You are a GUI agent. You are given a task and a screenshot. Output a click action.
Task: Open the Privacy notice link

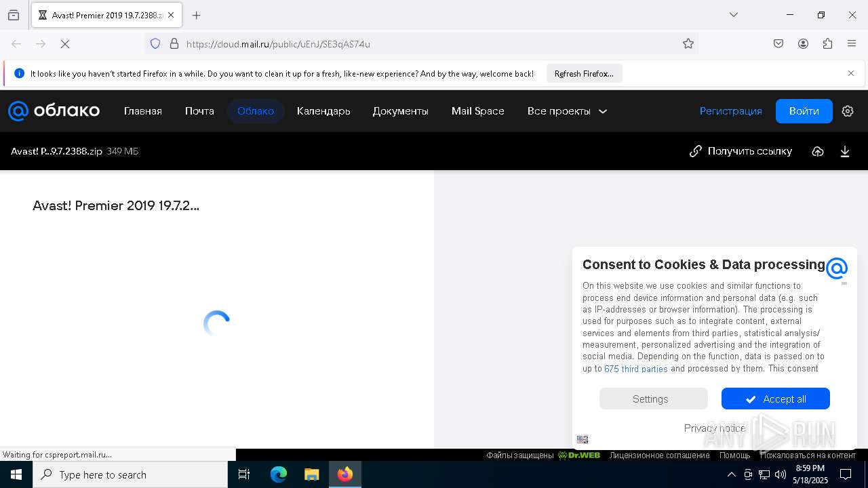coord(715,428)
